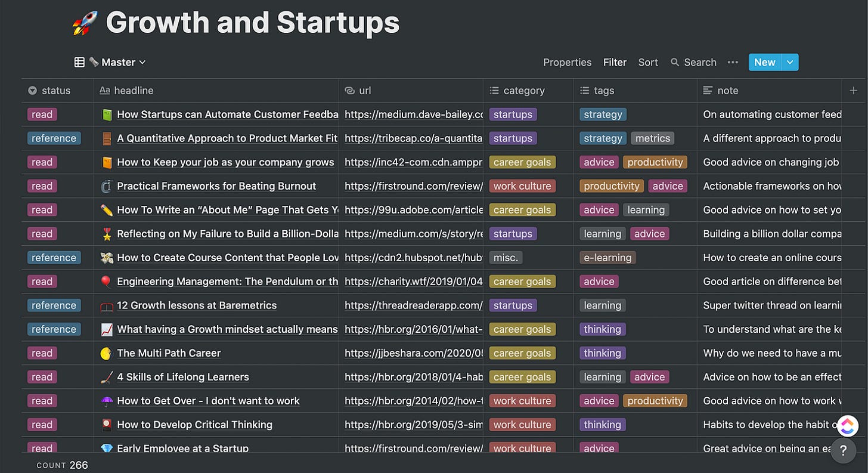Open the status column header menu
868x473 pixels.
(56, 91)
